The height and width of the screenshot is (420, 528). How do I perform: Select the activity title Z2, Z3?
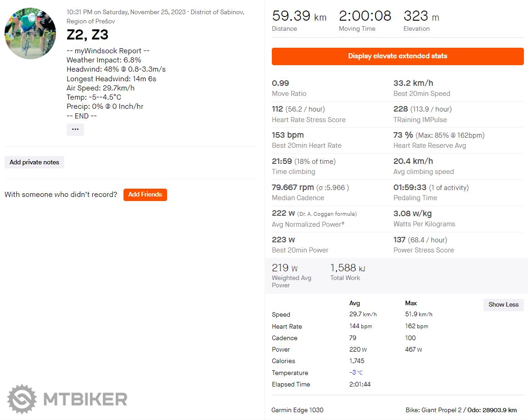click(88, 35)
